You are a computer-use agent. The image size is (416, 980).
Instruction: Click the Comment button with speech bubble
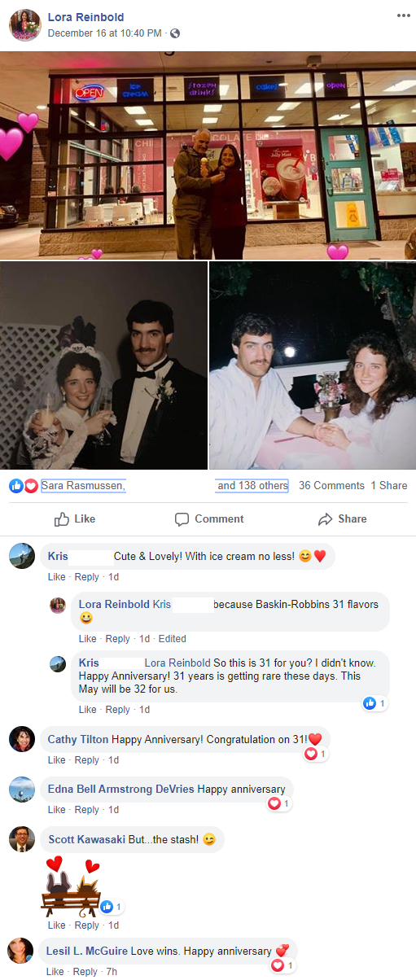(209, 518)
